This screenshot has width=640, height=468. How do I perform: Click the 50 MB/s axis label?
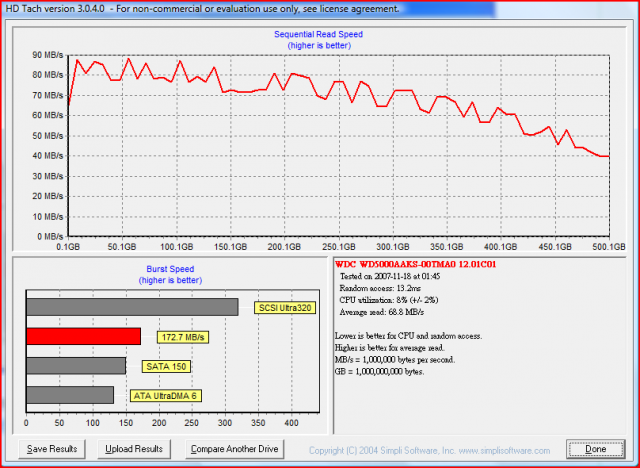[x=48, y=135]
